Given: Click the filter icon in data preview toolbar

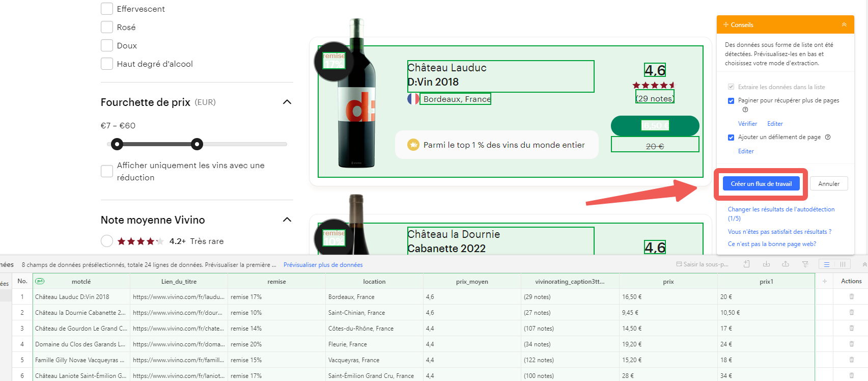Looking at the screenshot, I should pyautogui.click(x=805, y=264).
